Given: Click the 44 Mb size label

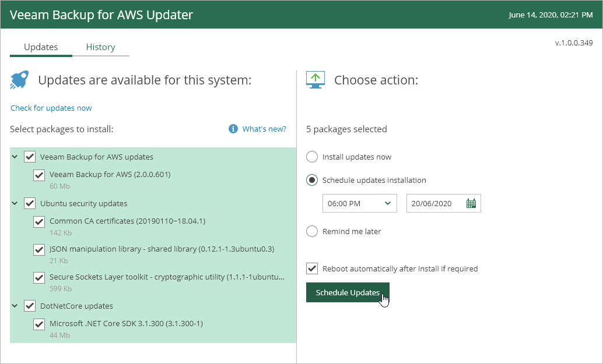Looking at the screenshot, I should (59, 335).
